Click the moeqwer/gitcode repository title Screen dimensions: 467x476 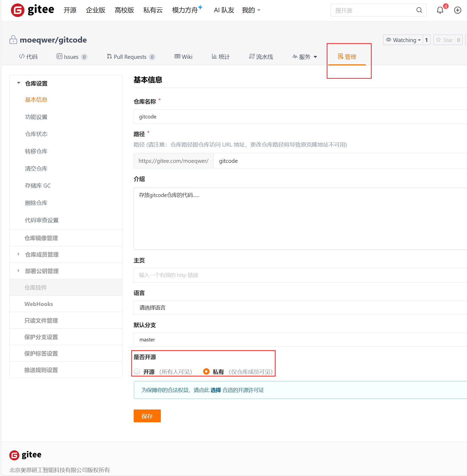point(53,40)
